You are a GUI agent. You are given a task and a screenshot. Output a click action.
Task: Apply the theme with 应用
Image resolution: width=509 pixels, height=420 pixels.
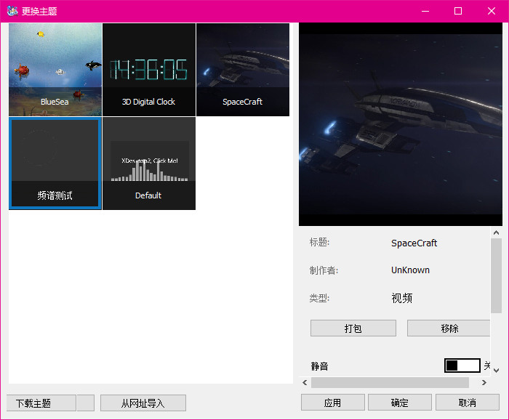pyautogui.click(x=332, y=403)
